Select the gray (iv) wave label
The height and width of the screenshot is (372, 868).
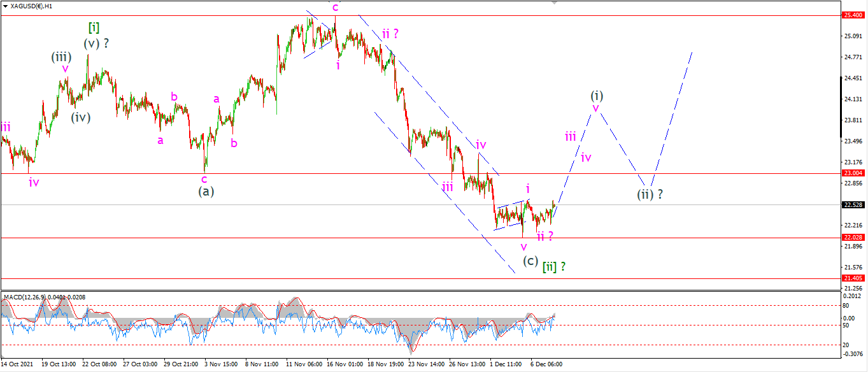pos(80,117)
